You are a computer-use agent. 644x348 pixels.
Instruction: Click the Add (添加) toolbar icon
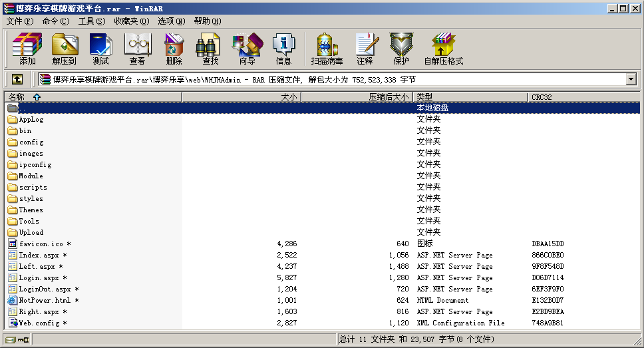(x=27, y=49)
